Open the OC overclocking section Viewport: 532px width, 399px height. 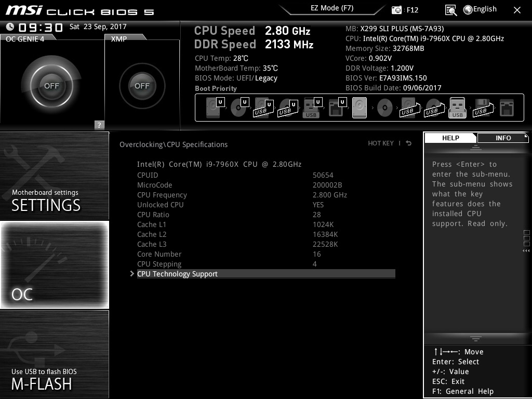(x=54, y=264)
